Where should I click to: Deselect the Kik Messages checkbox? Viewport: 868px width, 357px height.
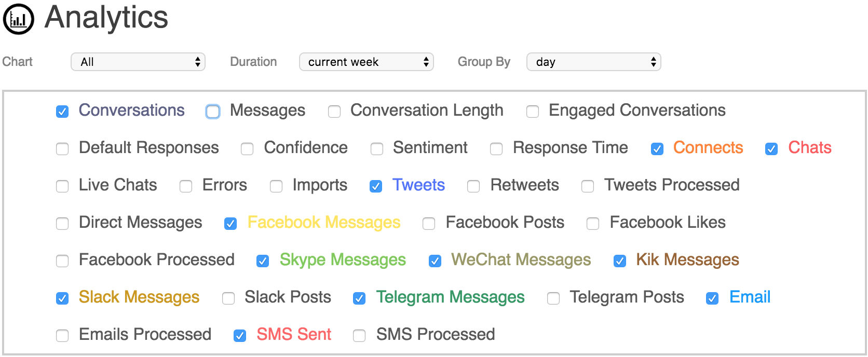pyautogui.click(x=620, y=261)
